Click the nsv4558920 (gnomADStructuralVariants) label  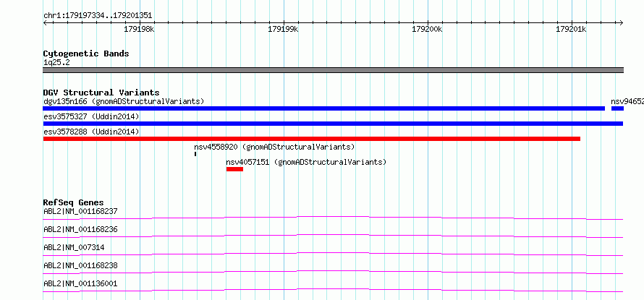coord(274,147)
